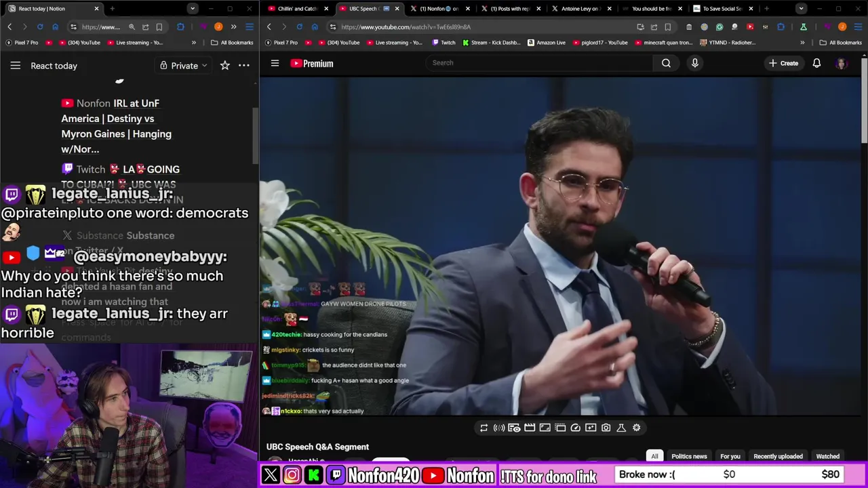This screenshot has height=488, width=868.
Task: Click Pixel 7 Pro bookmark in Notion window
Action: click(x=22, y=42)
